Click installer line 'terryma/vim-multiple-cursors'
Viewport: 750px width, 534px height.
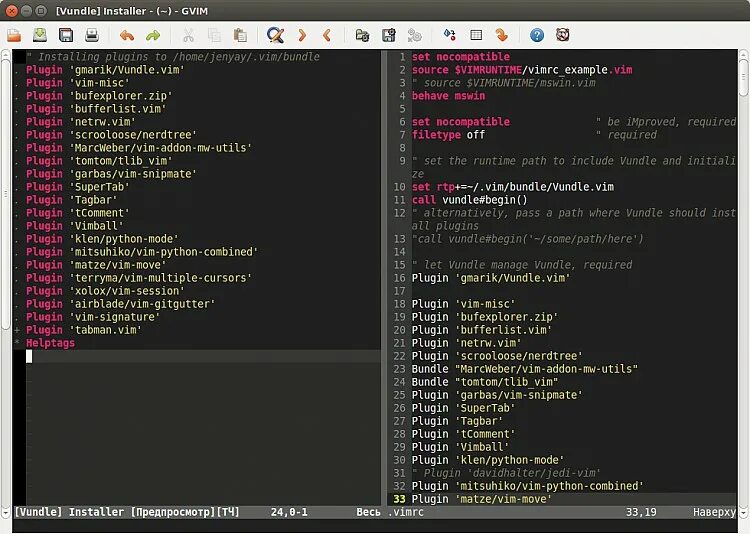coord(139,278)
